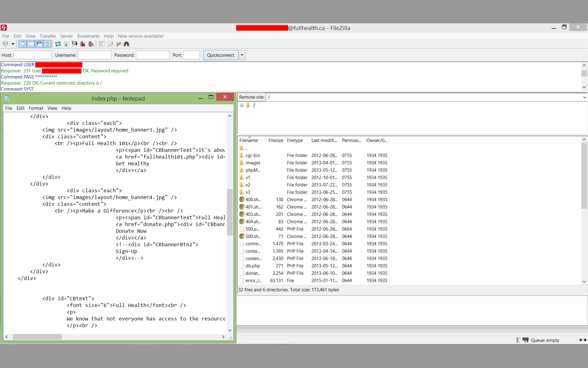The image size is (588, 368).
Task: Open FileZilla File menu
Action: tap(6, 36)
